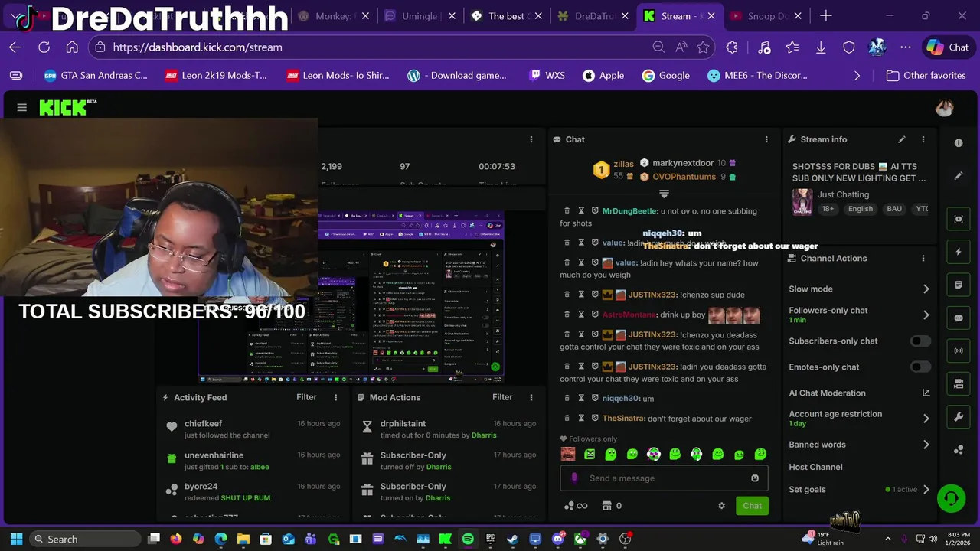
Task: Open Spotify from the taskbar
Action: click(468, 539)
